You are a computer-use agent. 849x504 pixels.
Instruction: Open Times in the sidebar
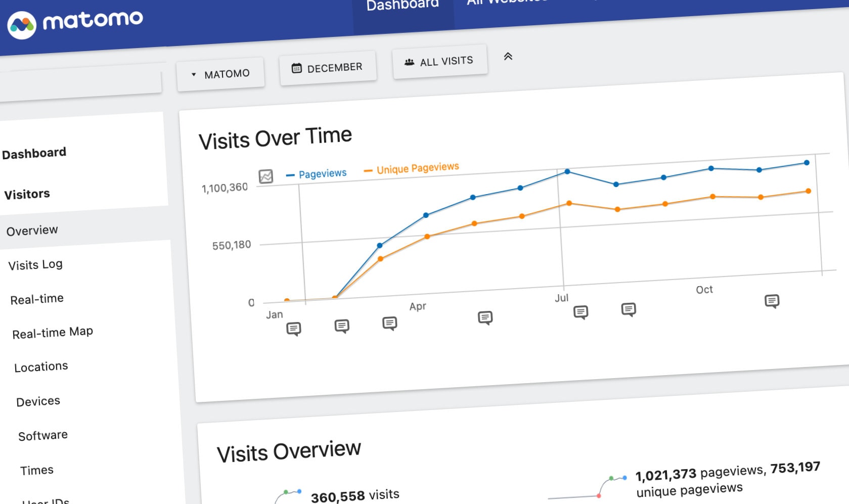click(x=37, y=470)
